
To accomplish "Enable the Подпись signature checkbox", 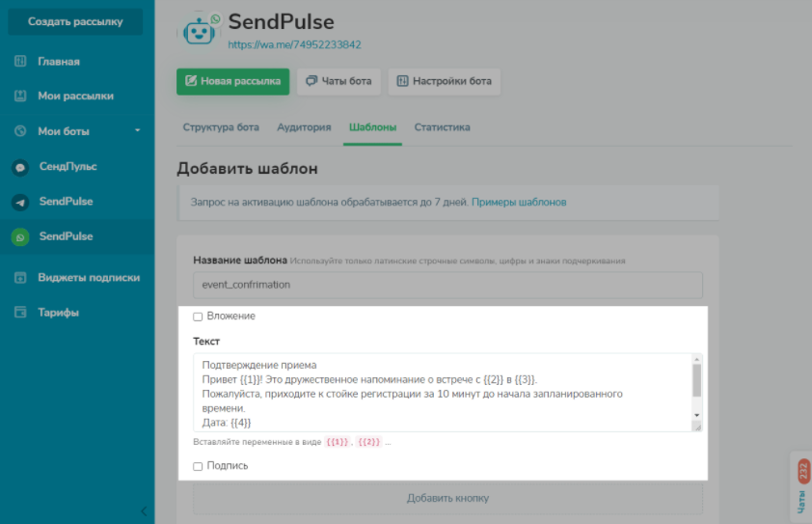I will click(x=198, y=466).
